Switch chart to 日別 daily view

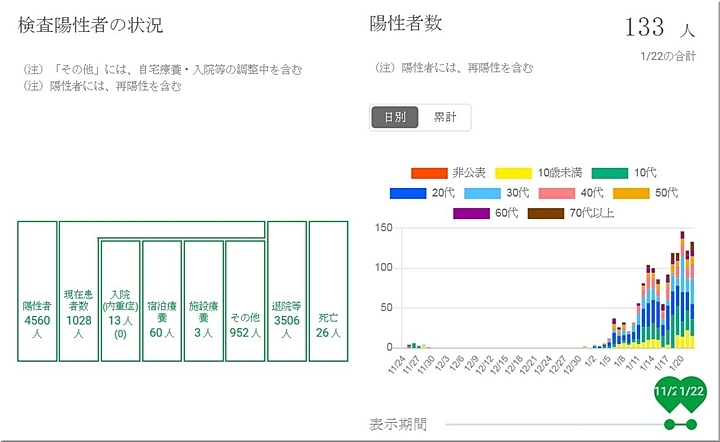394,117
